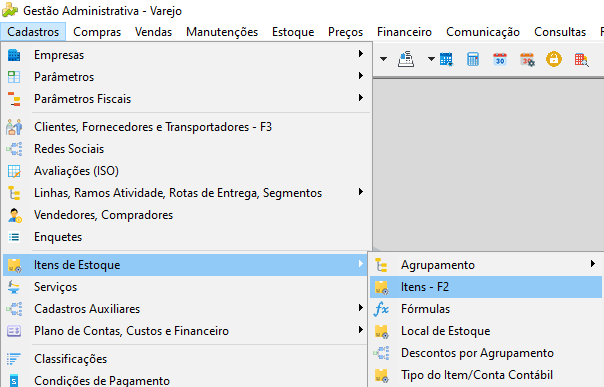Screen dimensions: 604x387
Task: Click the orange padlock toolbar icon
Action: (x=554, y=59)
